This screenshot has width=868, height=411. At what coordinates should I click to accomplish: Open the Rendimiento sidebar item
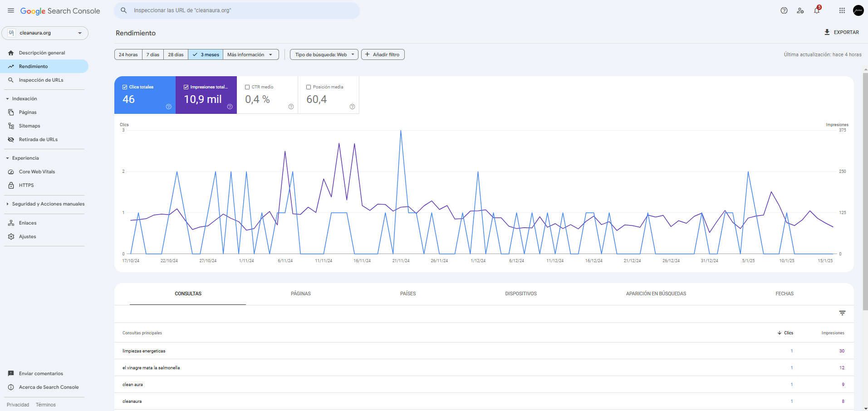pos(44,66)
